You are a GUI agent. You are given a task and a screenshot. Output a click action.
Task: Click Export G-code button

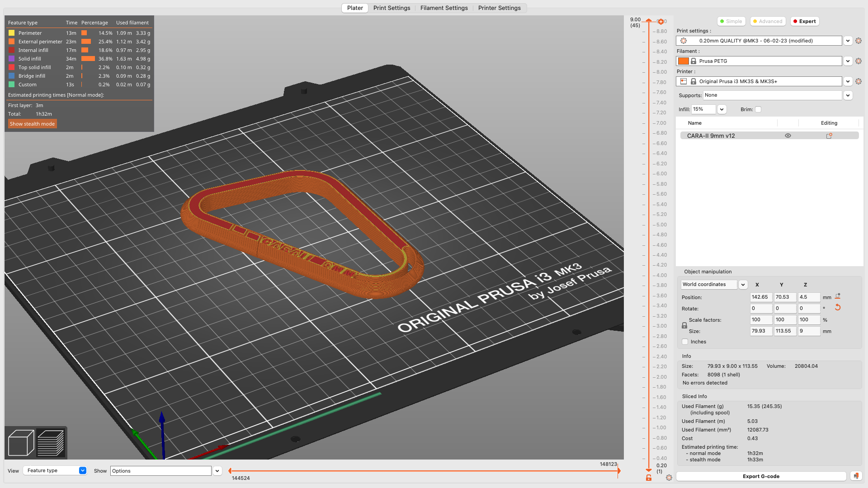tap(761, 476)
